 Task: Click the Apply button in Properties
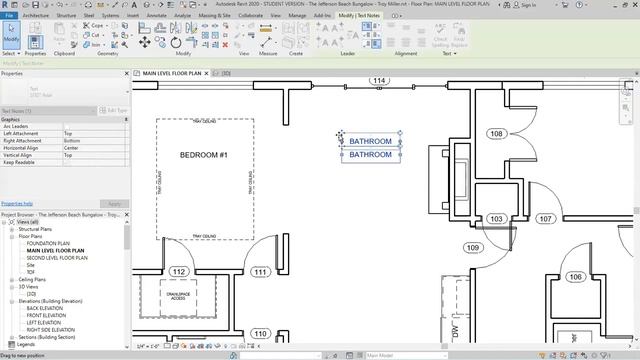[x=114, y=204]
